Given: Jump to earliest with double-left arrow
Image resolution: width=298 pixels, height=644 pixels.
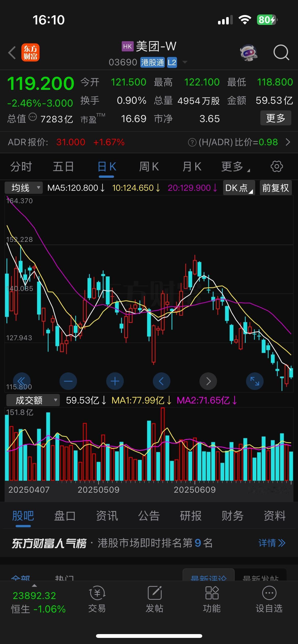Looking at the screenshot, I should [22, 381].
